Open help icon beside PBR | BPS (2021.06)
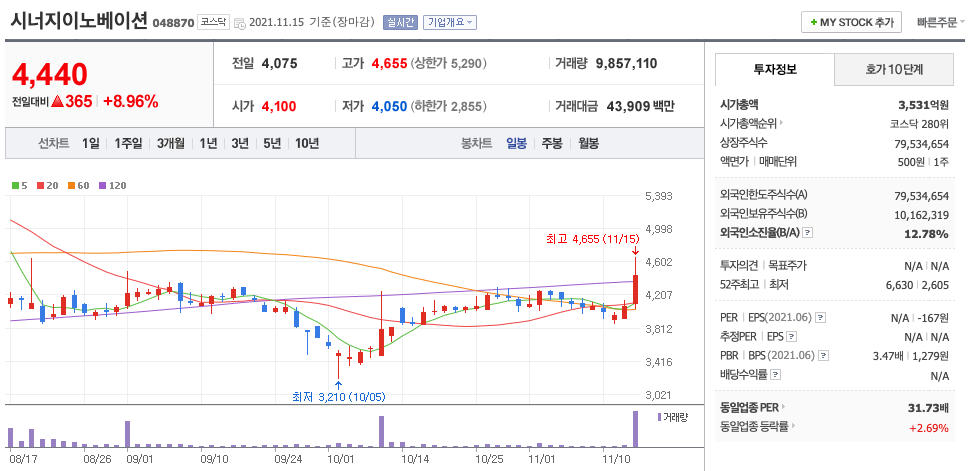The image size is (972, 471). (824, 356)
